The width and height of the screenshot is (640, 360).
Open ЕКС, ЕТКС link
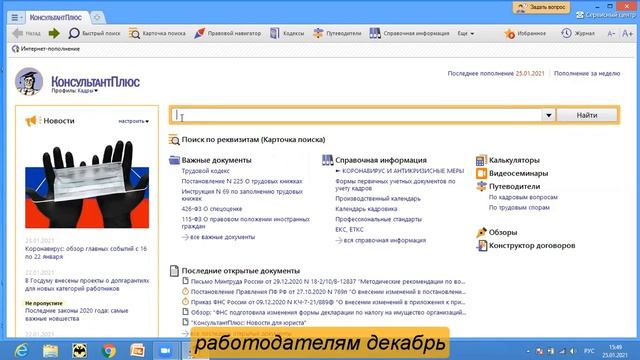coord(349,230)
